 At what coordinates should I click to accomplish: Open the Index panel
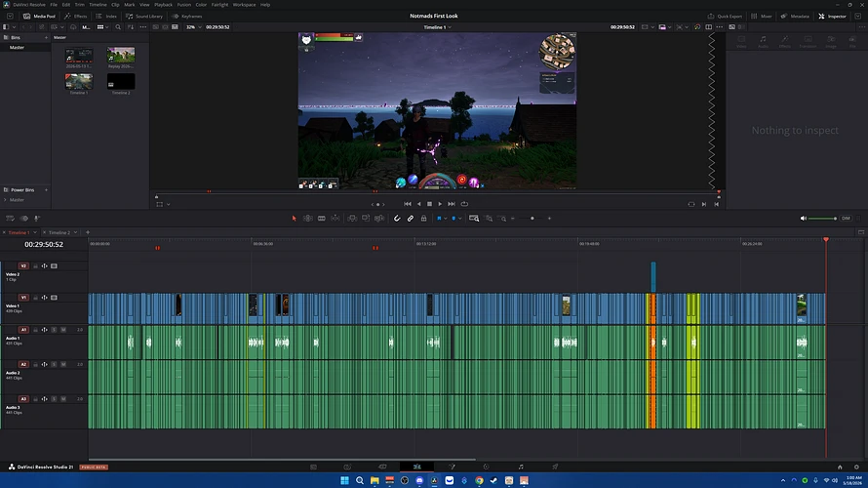[106, 16]
